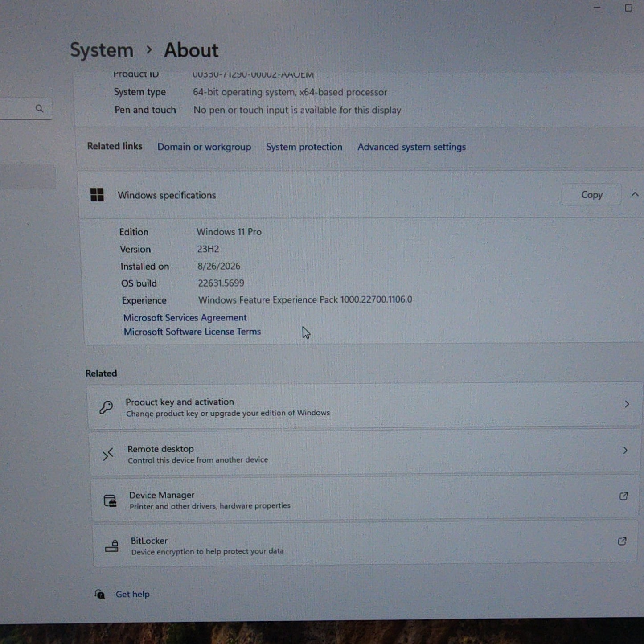Open Product key and activation chevron
Viewport: 644px width, 644px height.
[627, 404]
